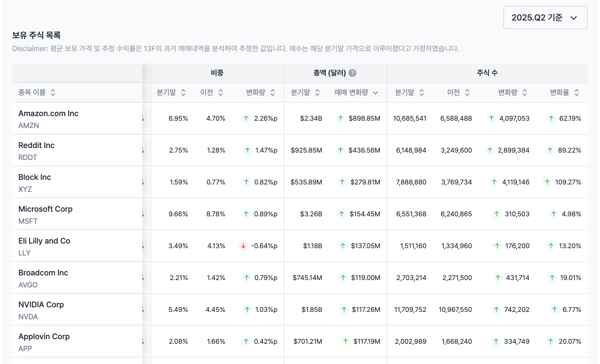Open the 2025.Q2 기준 quarter dropdown
600x364 pixels.
(545, 17)
